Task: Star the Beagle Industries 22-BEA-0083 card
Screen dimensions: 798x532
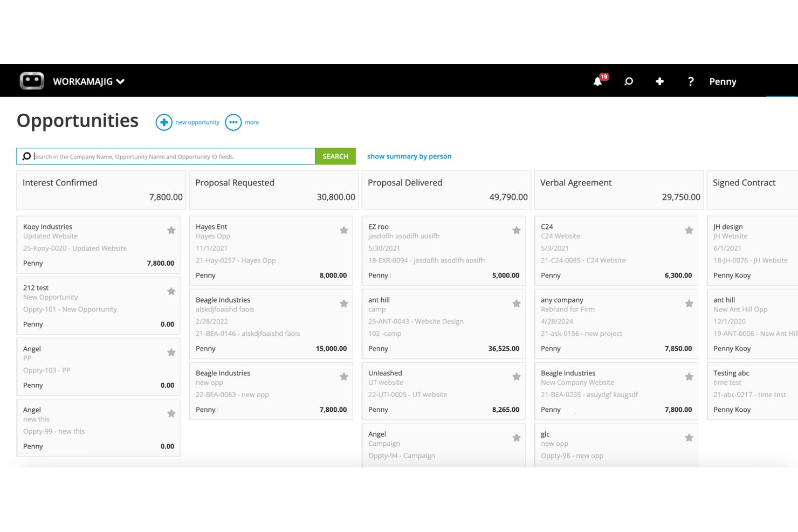Action: [344, 377]
